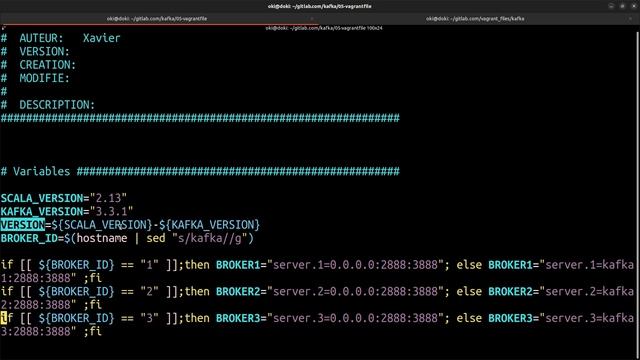Click the '# Variables' section header

(200, 171)
